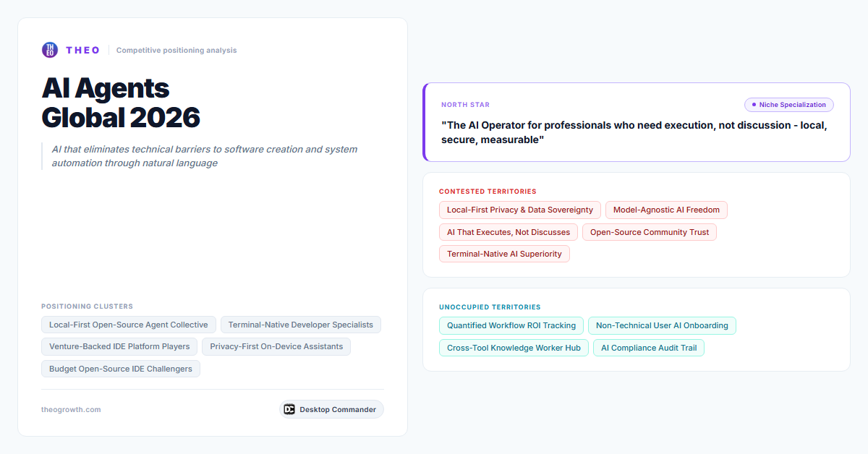The width and height of the screenshot is (868, 454).
Task: Select 'Local-First Open-Source Agent Collective' chip
Action: pos(129,325)
